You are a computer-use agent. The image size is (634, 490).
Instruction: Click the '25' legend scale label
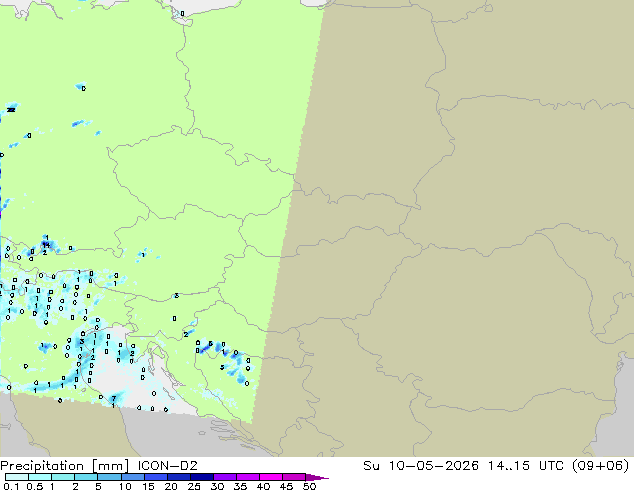194,486
